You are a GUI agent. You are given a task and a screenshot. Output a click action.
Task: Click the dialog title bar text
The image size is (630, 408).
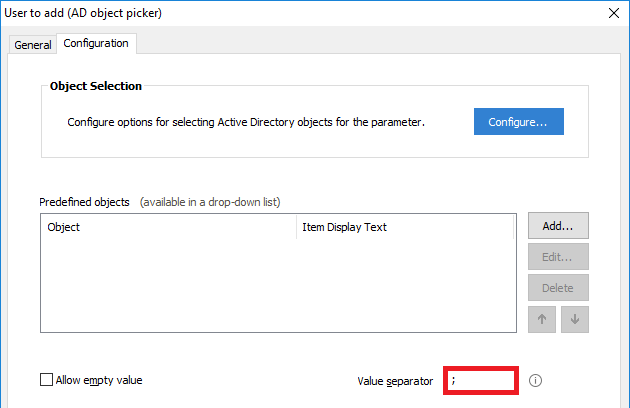[84, 13]
